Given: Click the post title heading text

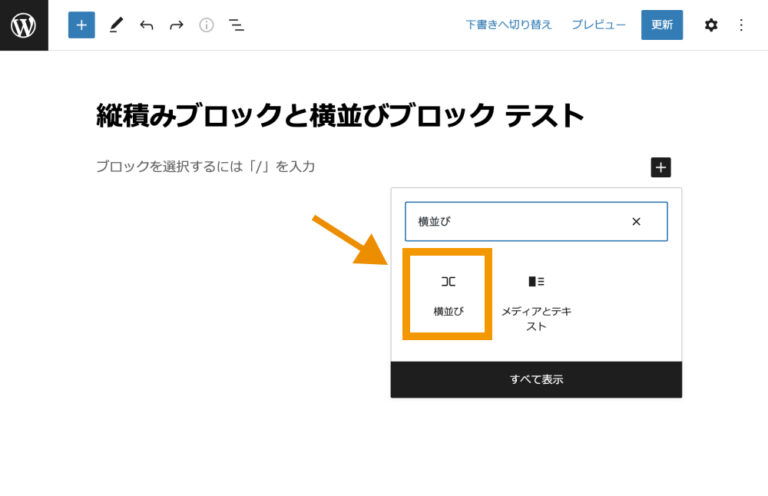Looking at the screenshot, I should pos(340,115).
